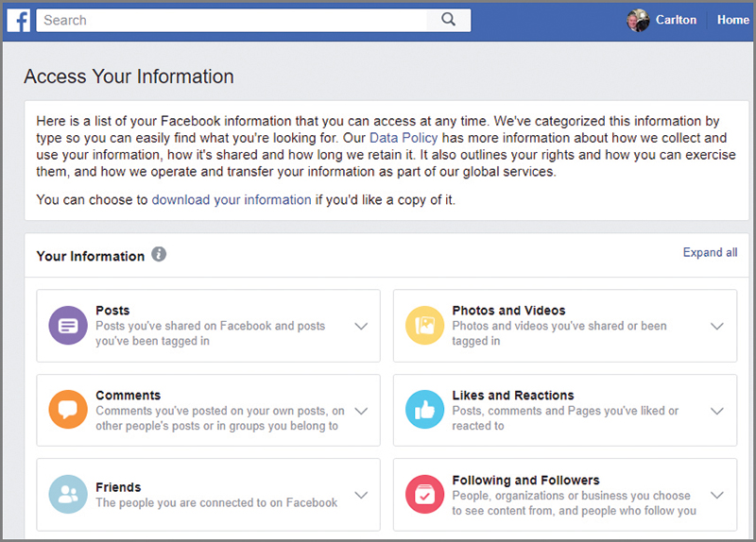The width and height of the screenshot is (756, 542).
Task: Click the Facebook logo icon
Action: pos(19,20)
